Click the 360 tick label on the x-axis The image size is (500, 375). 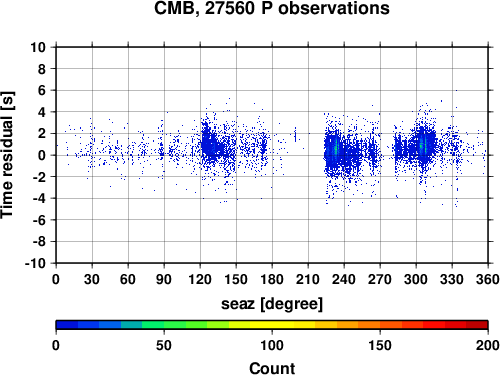487,279
